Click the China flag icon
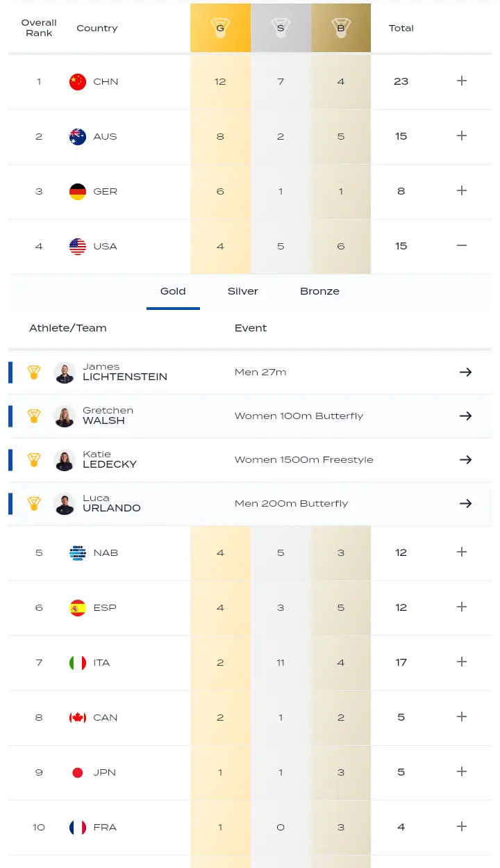The height and width of the screenshot is (868, 500). (x=78, y=81)
